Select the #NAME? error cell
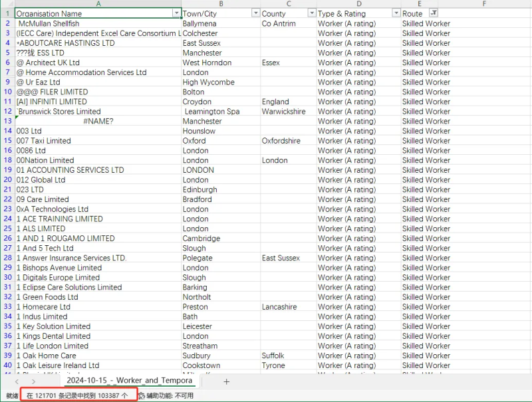The height and width of the screenshot is (402, 532). click(x=98, y=121)
